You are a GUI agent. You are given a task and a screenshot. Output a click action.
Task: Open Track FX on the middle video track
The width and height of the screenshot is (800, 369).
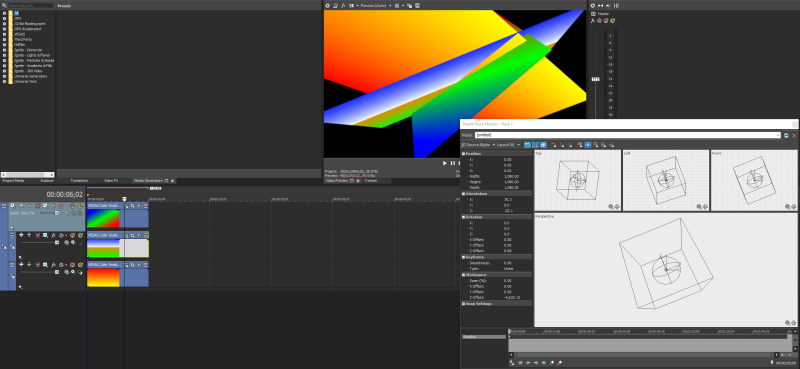(x=54, y=235)
